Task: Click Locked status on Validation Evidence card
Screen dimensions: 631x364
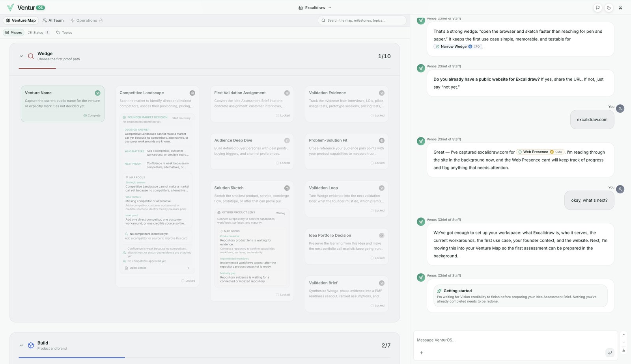Action: pos(377,115)
